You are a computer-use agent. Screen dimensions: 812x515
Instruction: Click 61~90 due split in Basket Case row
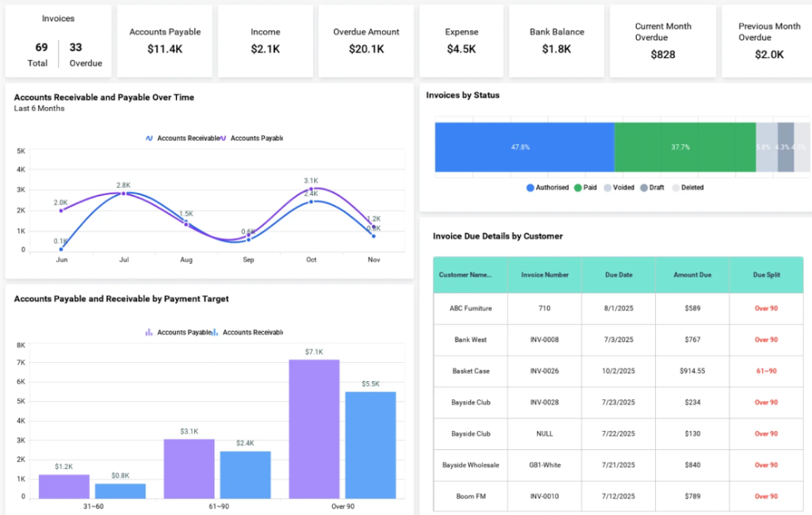(x=767, y=371)
